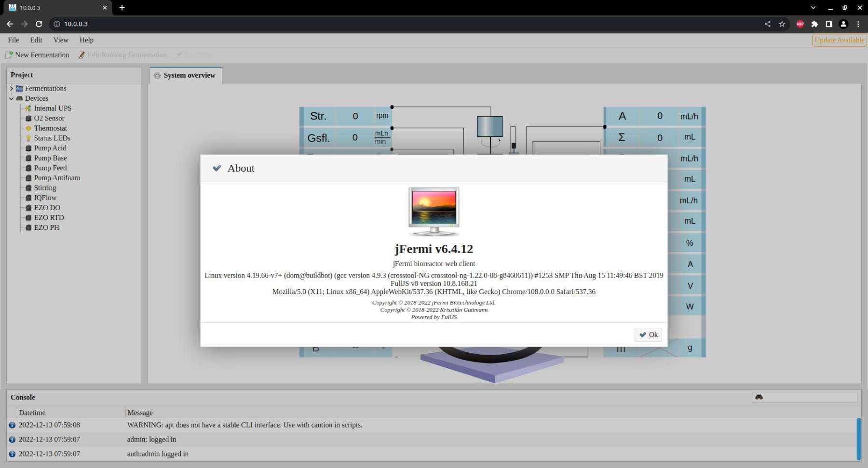Click the Console search input field
Screen dimensions: 868x468
coord(810,397)
